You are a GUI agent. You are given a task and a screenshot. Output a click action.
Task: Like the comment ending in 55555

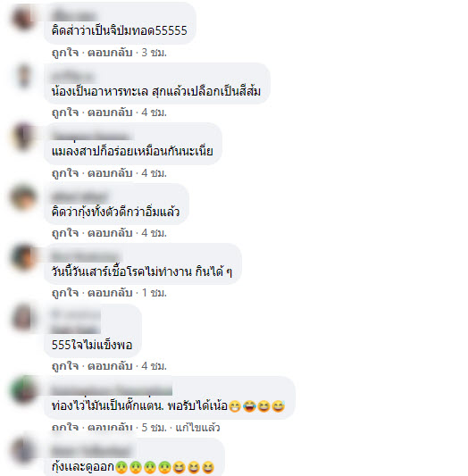65,53
